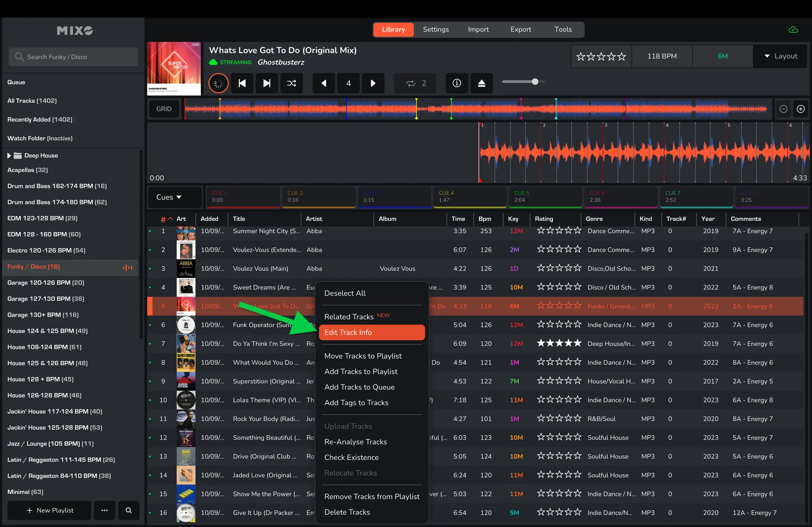The width and height of the screenshot is (812, 527).
Task: Toggle the GRID view button
Action: (x=164, y=109)
